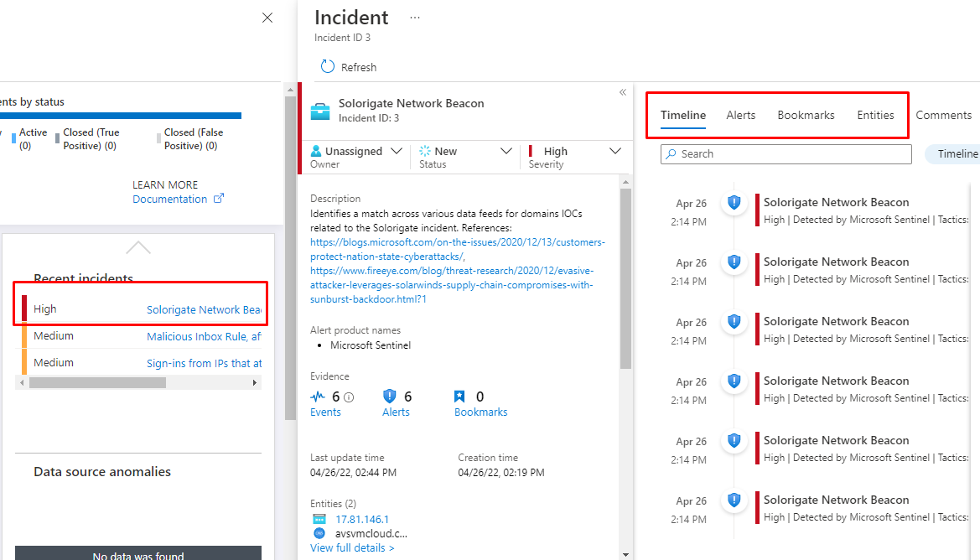Image resolution: width=980 pixels, height=560 pixels.
Task: Click the first timeline alert shield icon
Action: [x=734, y=202]
